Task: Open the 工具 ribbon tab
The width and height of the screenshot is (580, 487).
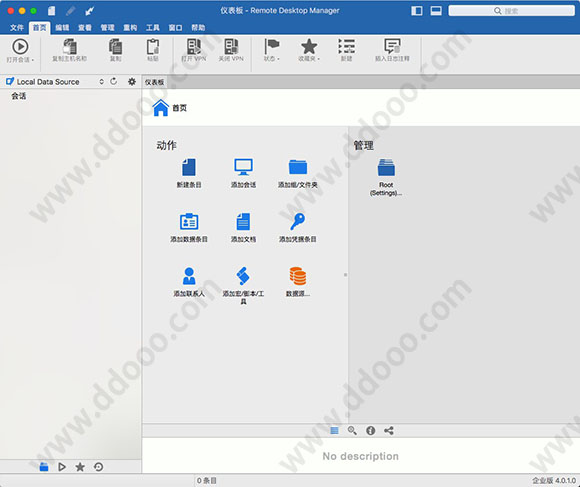Action: point(153,28)
